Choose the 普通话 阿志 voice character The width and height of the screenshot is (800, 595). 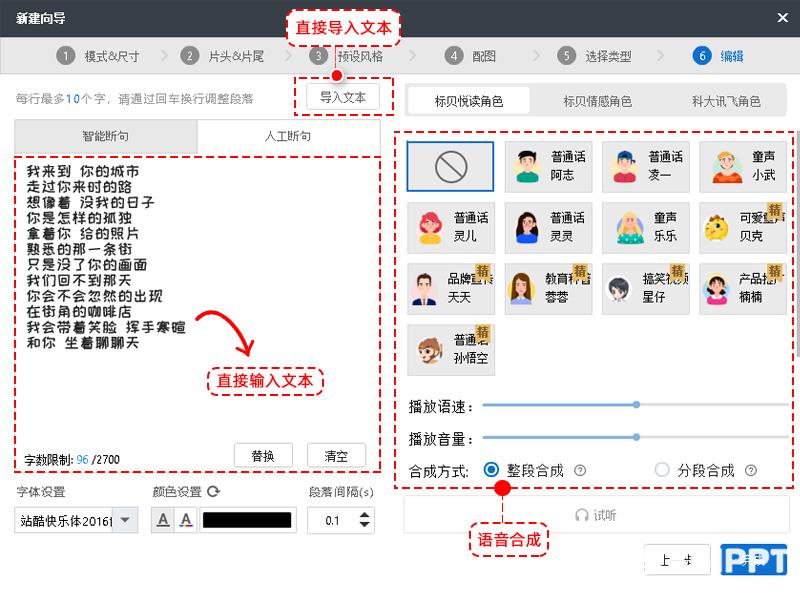click(548, 166)
